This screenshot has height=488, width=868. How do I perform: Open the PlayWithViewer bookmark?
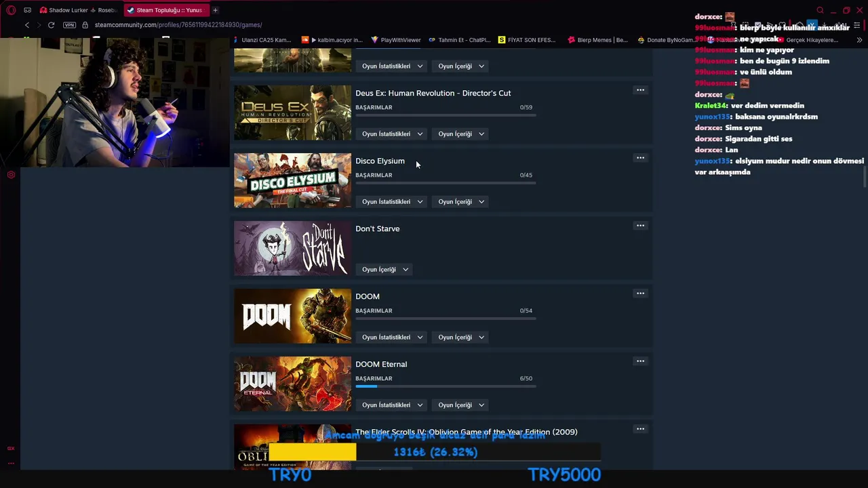[x=395, y=40]
